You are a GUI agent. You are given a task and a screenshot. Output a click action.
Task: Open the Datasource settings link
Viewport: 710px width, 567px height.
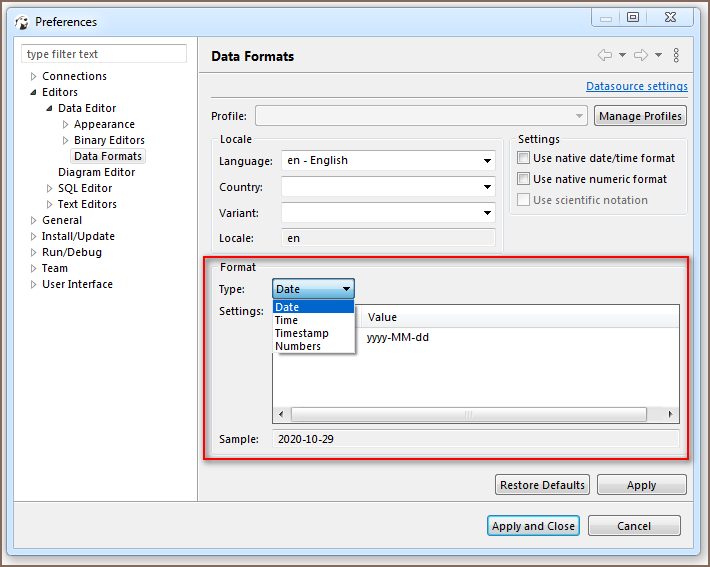click(x=636, y=87)
